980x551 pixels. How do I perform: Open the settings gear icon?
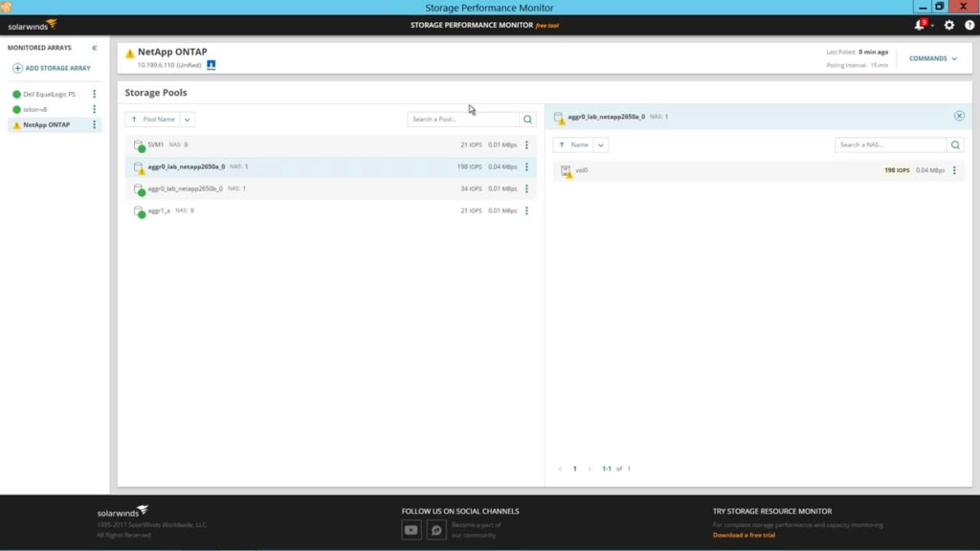click(948, 26)
